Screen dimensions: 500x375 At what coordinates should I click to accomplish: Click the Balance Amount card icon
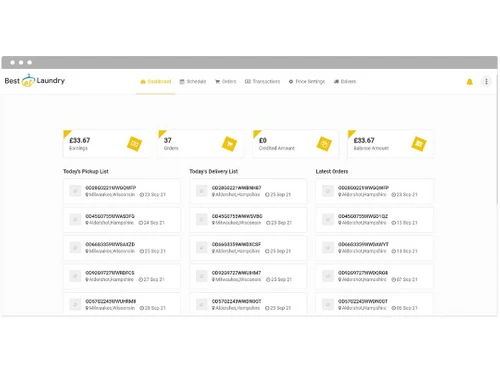(x=419, y=144)
